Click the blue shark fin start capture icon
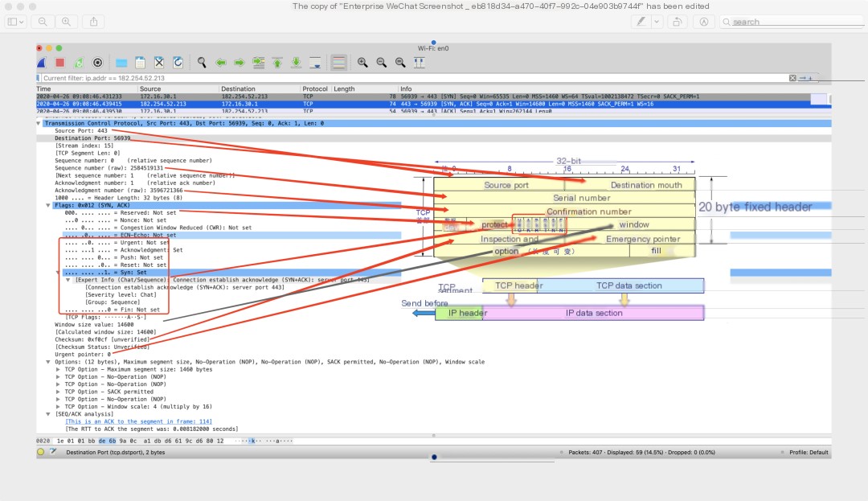Viewport: 868px width, 501px height. (x=42, y=63)
